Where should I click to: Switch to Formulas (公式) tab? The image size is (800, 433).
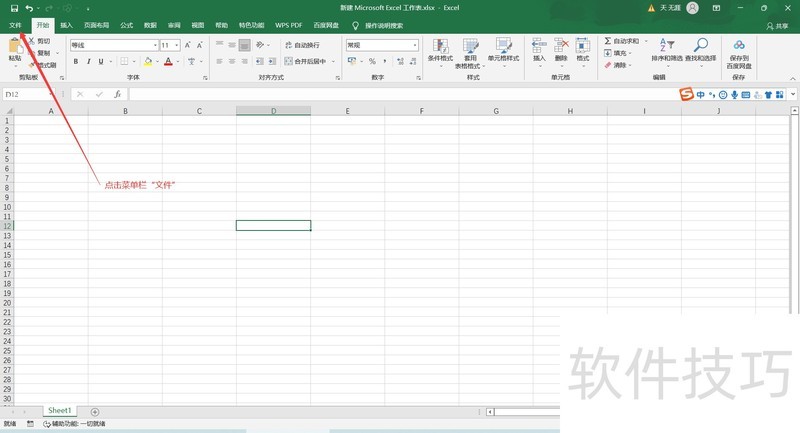coord(127,25)
